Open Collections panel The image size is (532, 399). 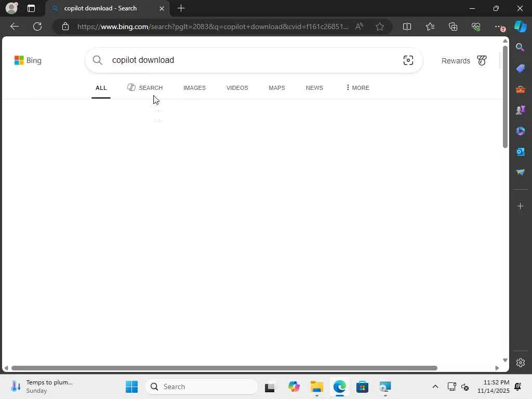pyautogui.click(x=453, y=26)
